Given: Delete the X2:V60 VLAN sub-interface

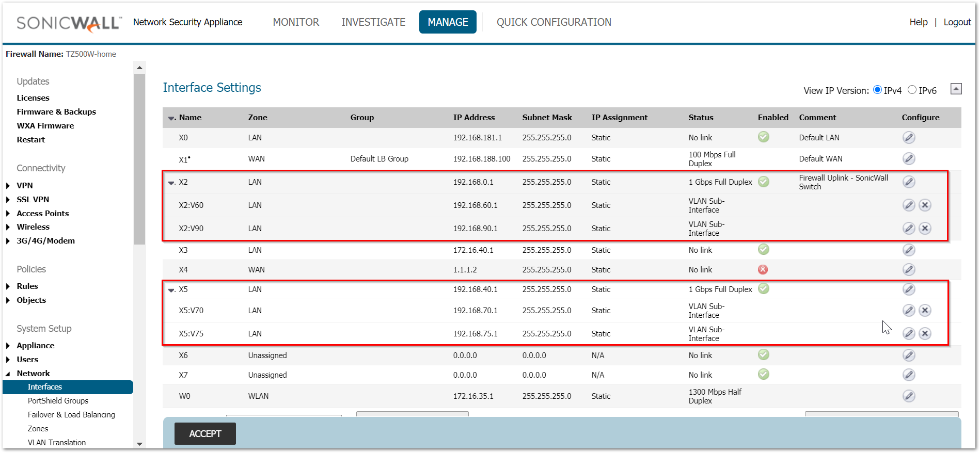Looking at the screenshot, I should (x=925, y=205).
